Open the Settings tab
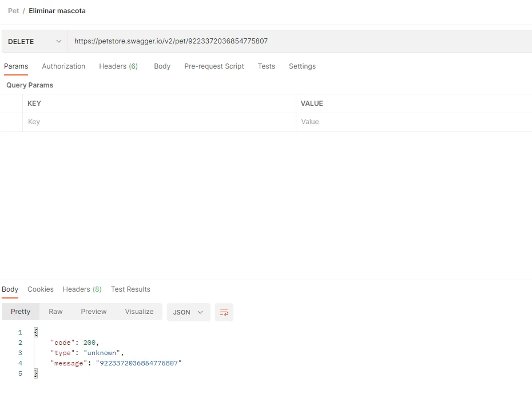The height and width of the screenshot is (398, 532). (302, 66)
